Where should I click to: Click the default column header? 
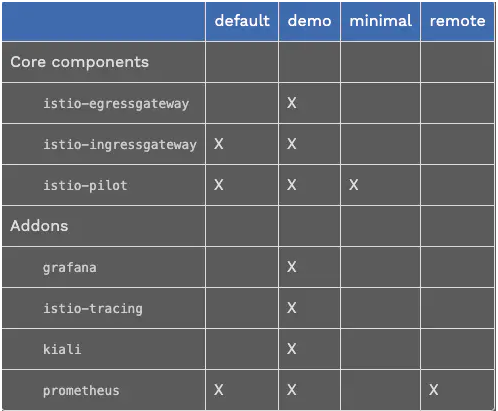tap(242, 21)
